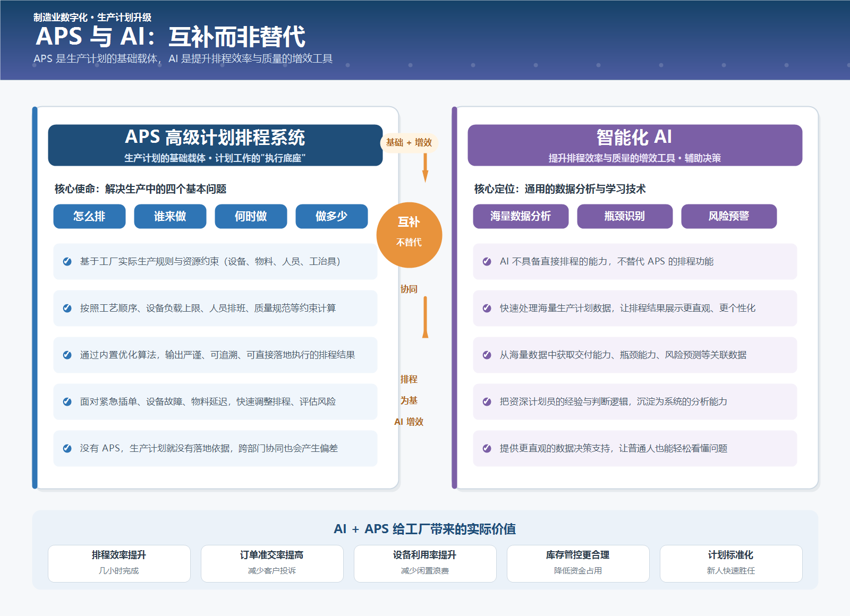Click header tagline APS 是生产计划的基础载体
The width and height of the screenshot is (850, 616).
pyautogui.click(x=183, y=58)
